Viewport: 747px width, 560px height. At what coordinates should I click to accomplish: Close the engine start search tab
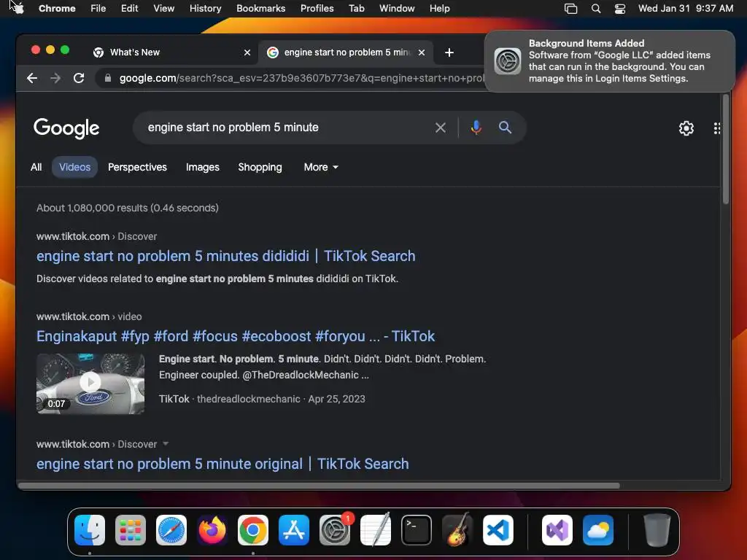422,52
